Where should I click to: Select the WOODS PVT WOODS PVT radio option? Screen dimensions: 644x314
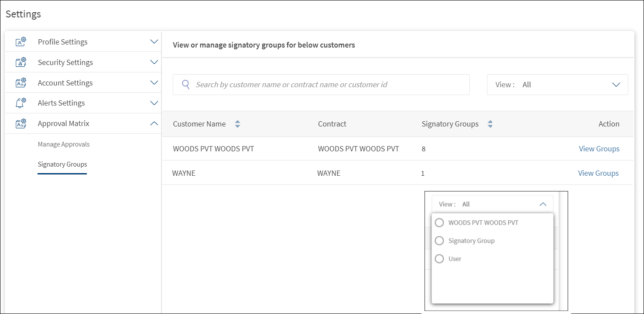[x=439, y=223]
